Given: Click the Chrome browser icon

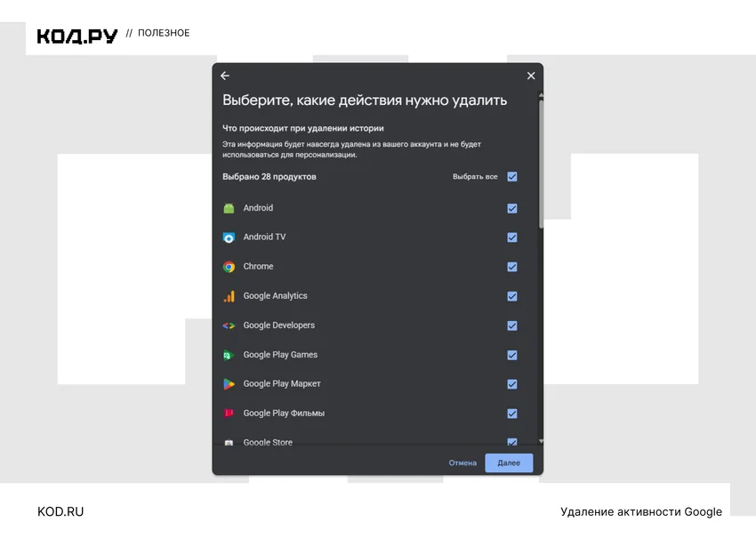Looking at the screenshot, I should (229, 267).
